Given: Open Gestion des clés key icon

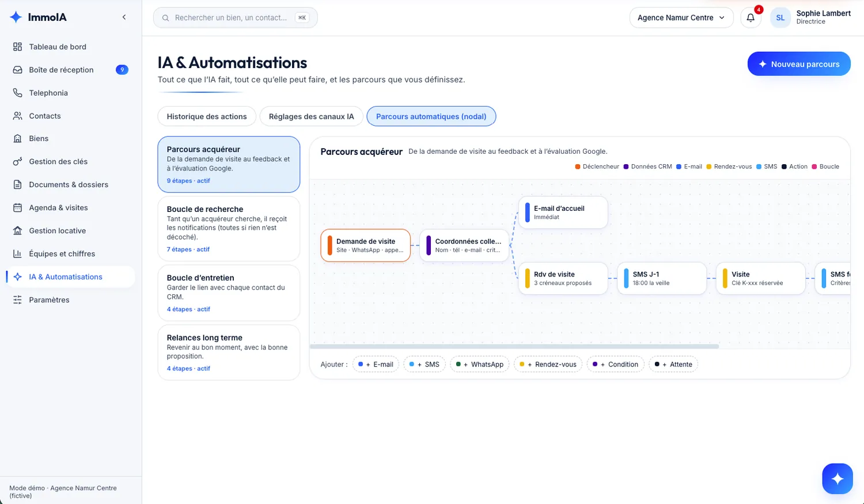Looking at the screenshot, I should pos(17,161).
